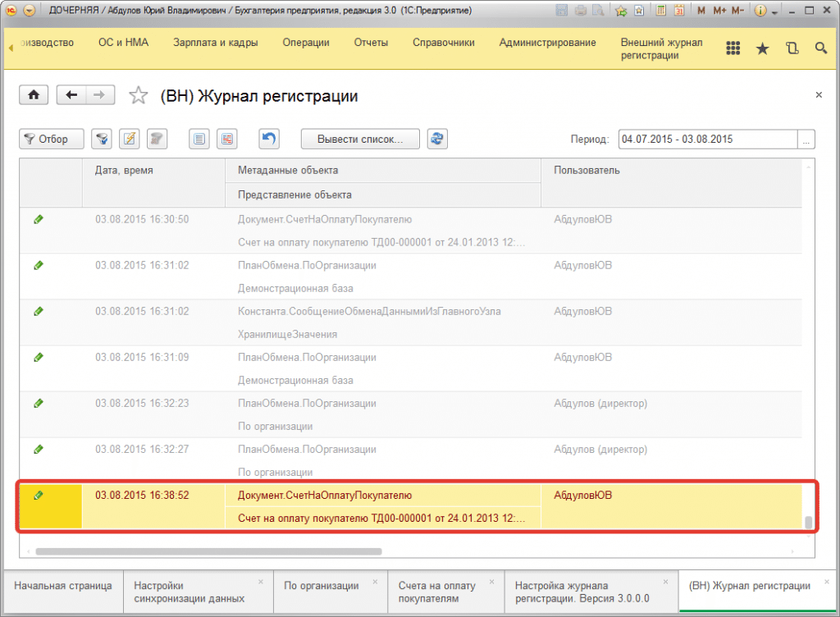The width and height of the screenshot is (840, 617).
Task: Switch to the Счета на оплату покупателям tab
Action: click(436, 591)
